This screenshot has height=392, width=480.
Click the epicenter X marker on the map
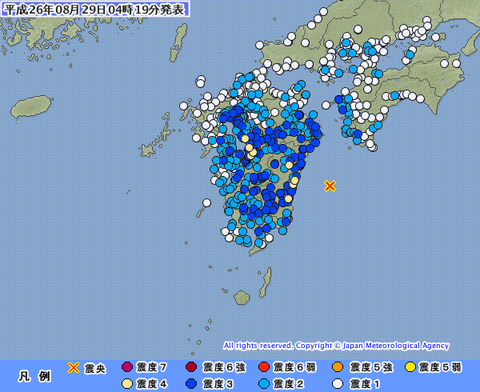tap(330, 186)
